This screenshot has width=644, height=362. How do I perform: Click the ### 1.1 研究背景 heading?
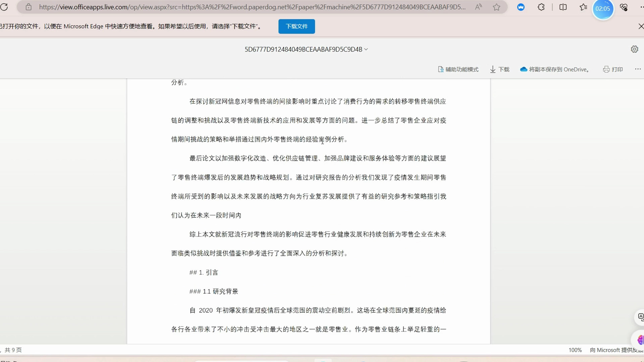pyautogui.click(x=214, y=292)
